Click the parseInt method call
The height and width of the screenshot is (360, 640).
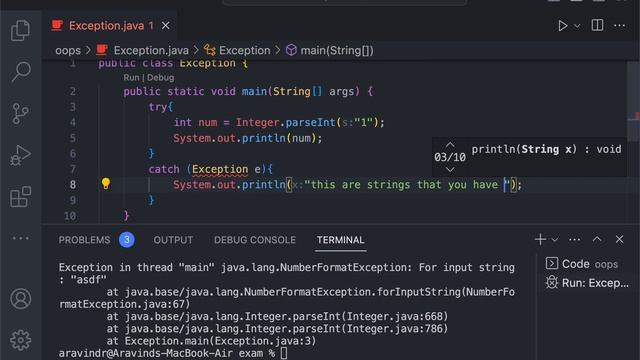point(310,122)
